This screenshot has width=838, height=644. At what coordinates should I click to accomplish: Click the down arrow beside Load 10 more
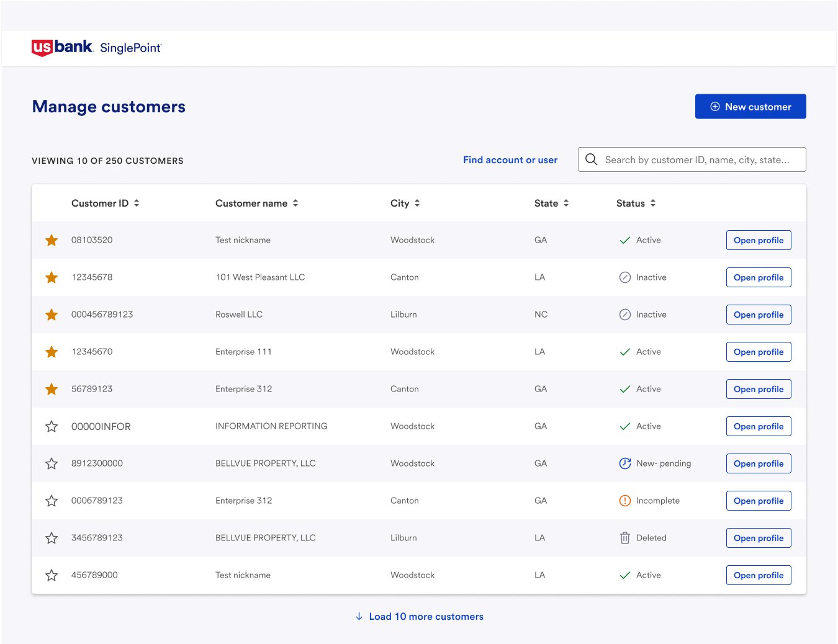[359, 616]
